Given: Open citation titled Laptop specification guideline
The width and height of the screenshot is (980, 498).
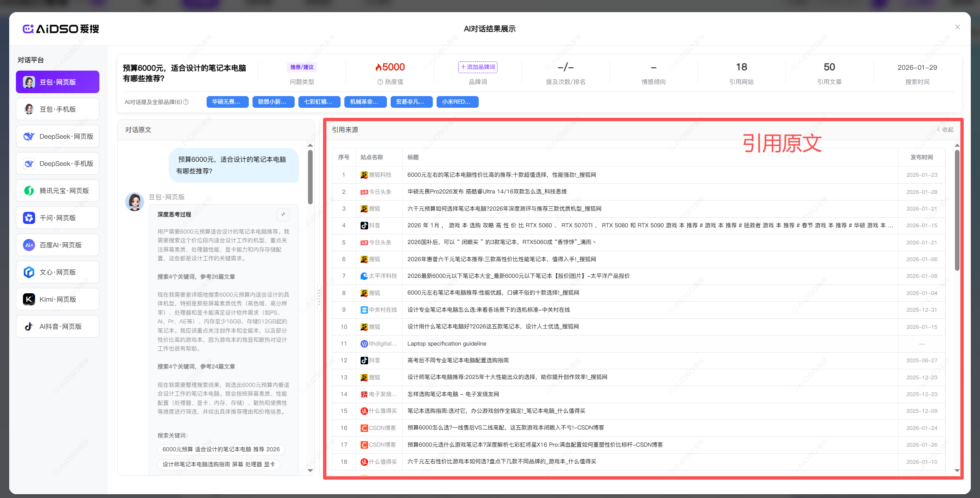Looking at the screenshot, I should (447, 343).
